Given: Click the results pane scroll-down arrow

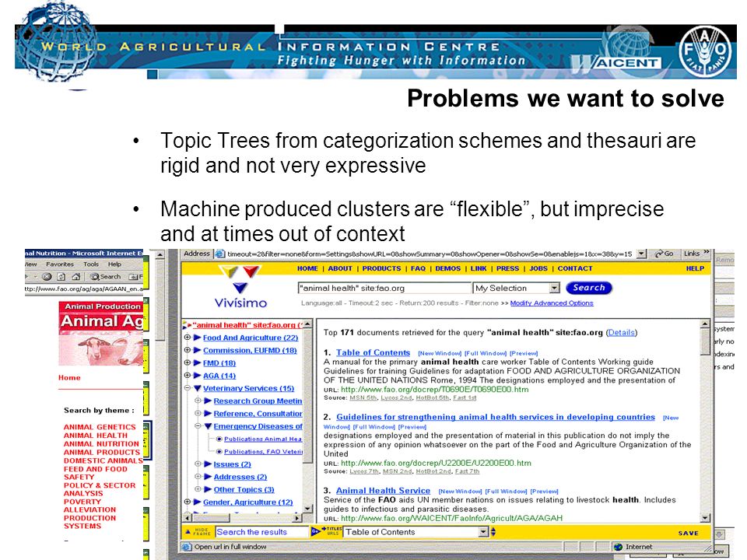Looking at the screenshot, I should click(x=705, y=518).
